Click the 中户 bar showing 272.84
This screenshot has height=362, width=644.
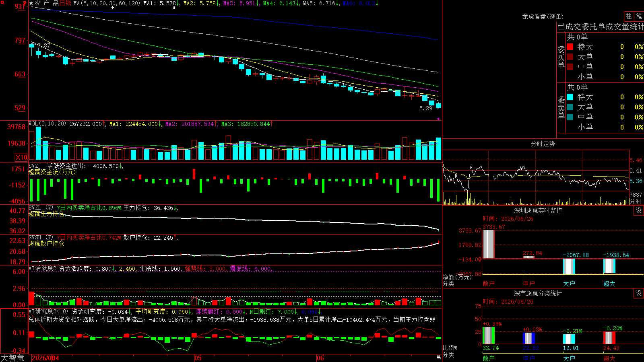[529, 257]
